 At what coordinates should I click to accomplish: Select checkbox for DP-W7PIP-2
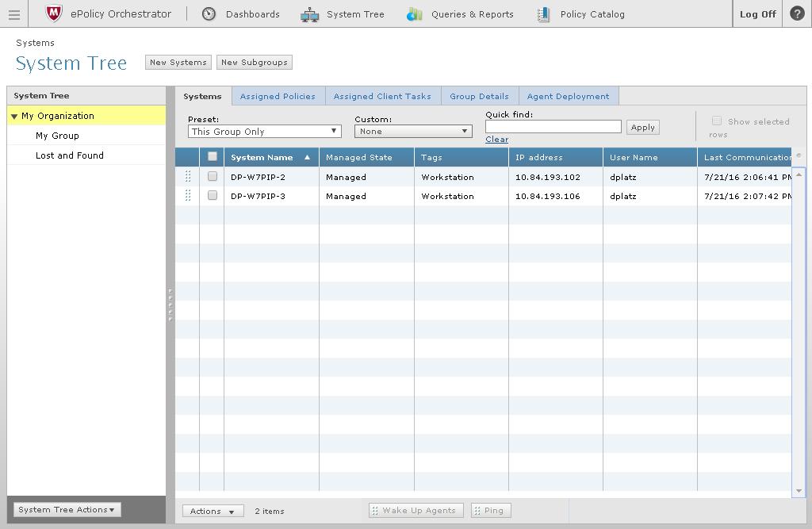point(213,176)
